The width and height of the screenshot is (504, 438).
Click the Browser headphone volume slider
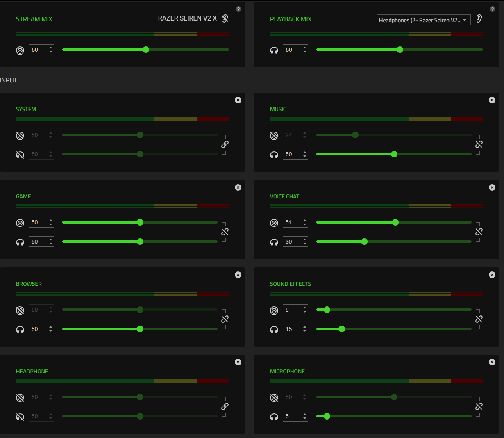pyautogui.click(x=140, y=329)
